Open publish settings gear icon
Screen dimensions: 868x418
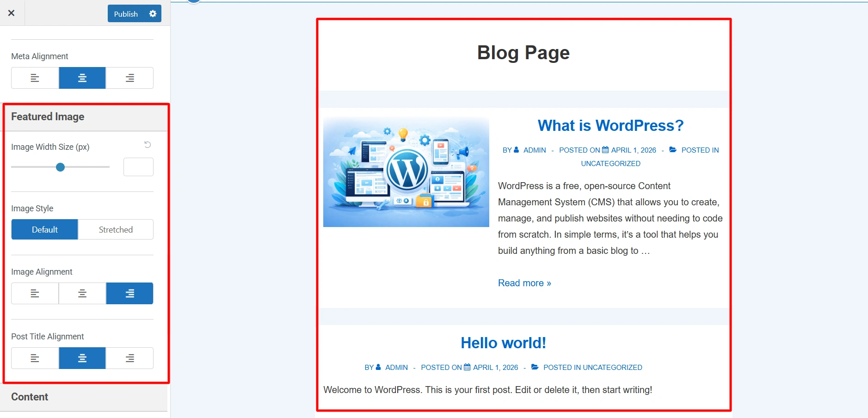pyautogui.click(x=153, y=14)
